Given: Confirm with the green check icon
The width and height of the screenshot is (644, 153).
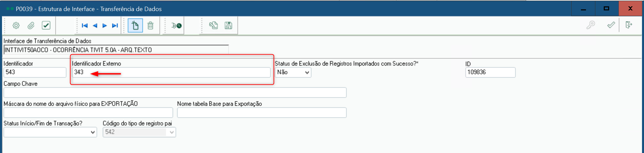Looking at the screenshot, I should click(x=611, y=25).
